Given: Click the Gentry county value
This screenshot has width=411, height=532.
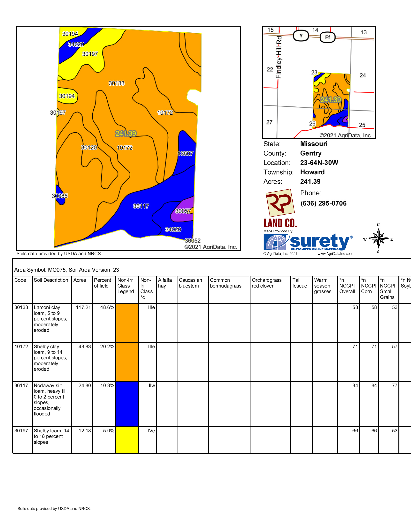Looking at the screenshot, I should pyautogui.click(x=311, y=153).
